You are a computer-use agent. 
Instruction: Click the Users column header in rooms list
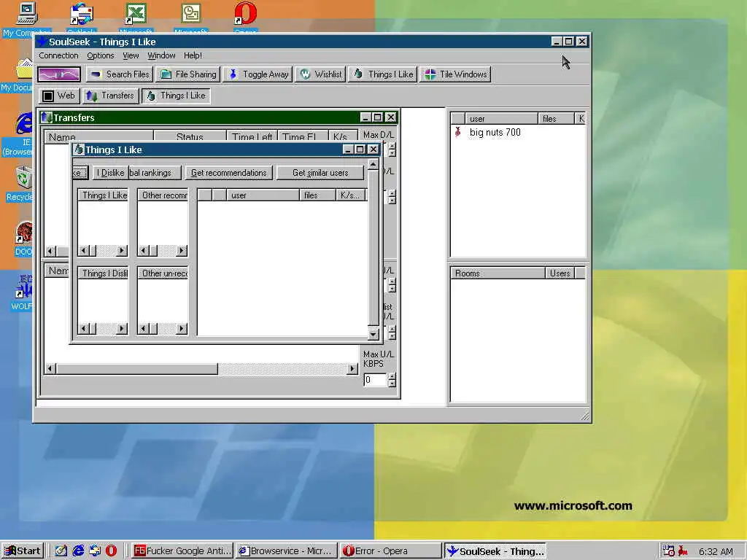560,273
